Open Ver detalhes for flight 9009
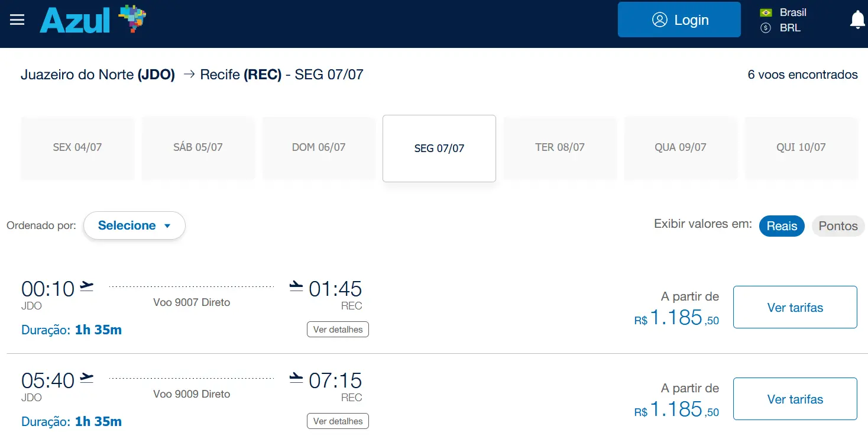The width and height of the screenshot is (868, 442). click(338, 421)
